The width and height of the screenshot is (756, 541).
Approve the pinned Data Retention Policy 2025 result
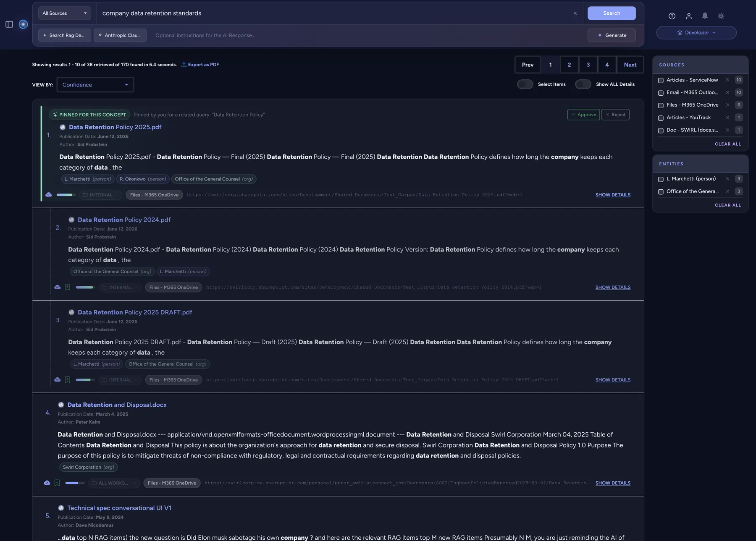[583, 115]
